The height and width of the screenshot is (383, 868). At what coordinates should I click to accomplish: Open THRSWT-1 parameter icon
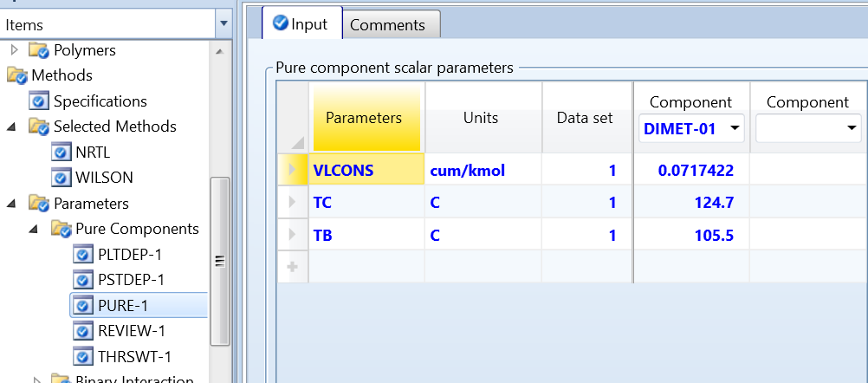click(82, 356)
